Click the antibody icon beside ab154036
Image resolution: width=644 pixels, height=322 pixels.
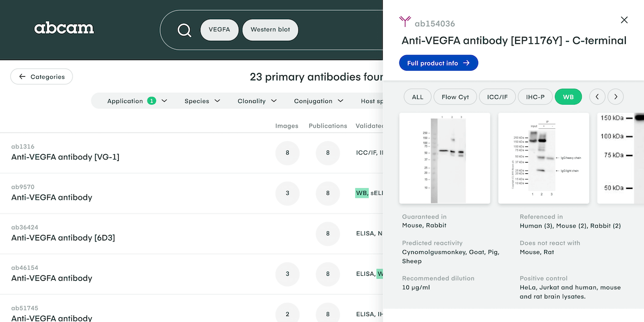(x=405, y=22)
